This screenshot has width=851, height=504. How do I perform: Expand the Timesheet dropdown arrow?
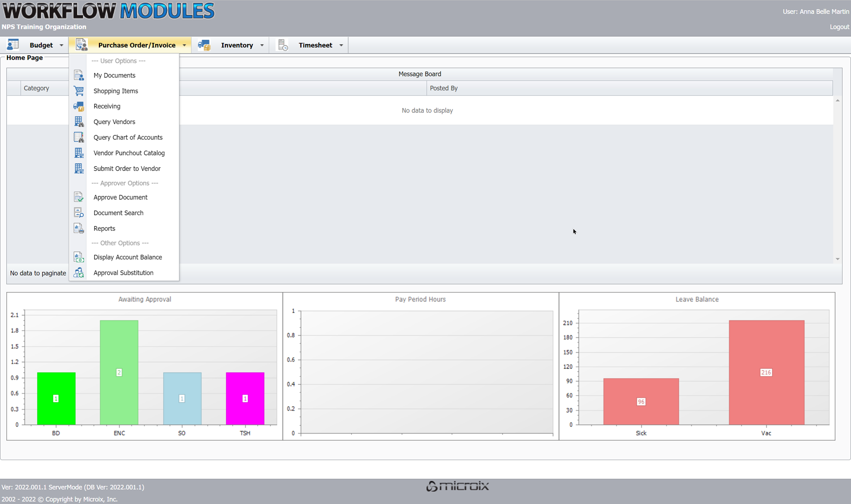pyautogui.click(x=341, y=45)
